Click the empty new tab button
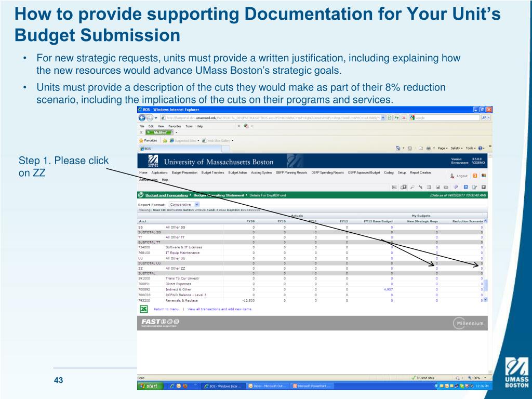This screenshot has height=399, width=532. pyautogui.click(x=226, y=149)
